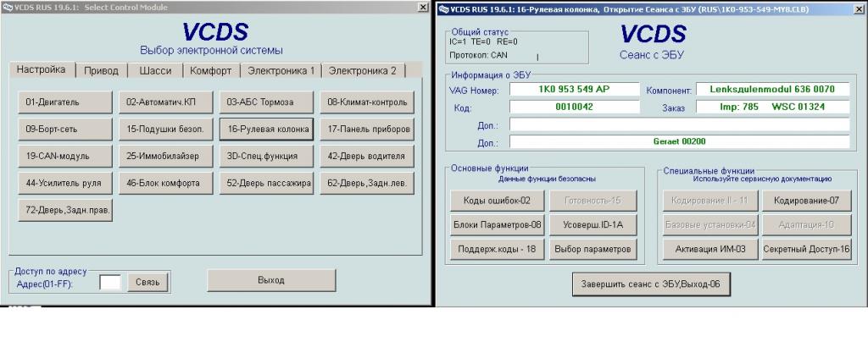Open module 01-Двигатель
Screen dimensions: 868x364
[65, 102]
